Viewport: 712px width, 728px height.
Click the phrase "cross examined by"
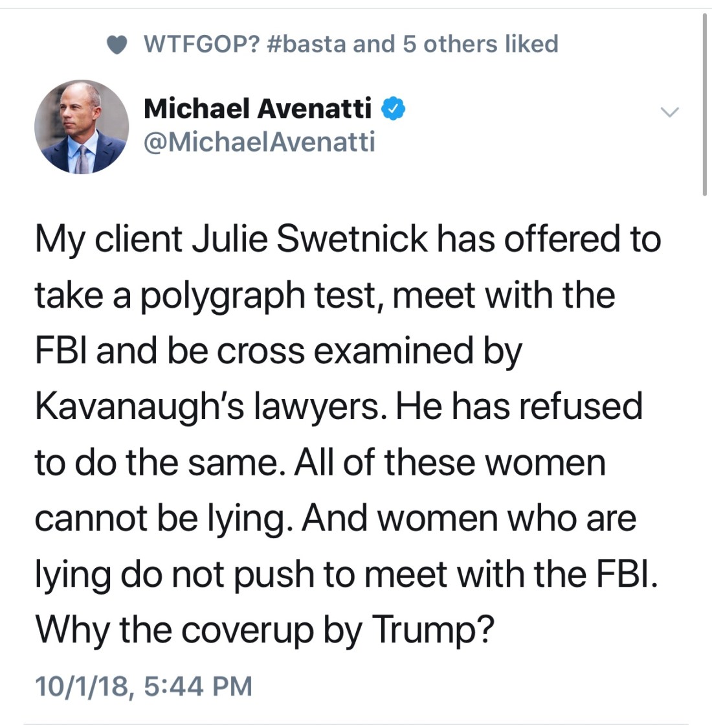point(368,351)
